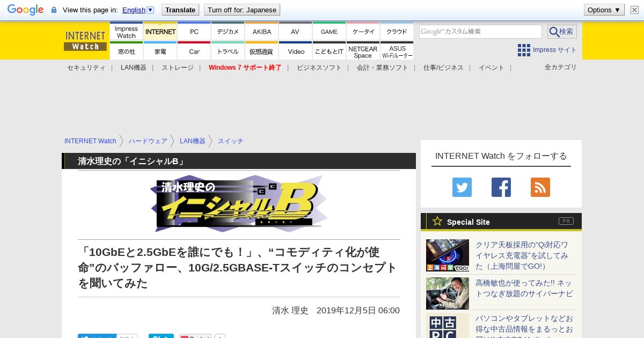The width and height of the screenshot is (644, 338).
Task: Open the ストレージ category
Action: pyautogui.click(x=178, y=68)
